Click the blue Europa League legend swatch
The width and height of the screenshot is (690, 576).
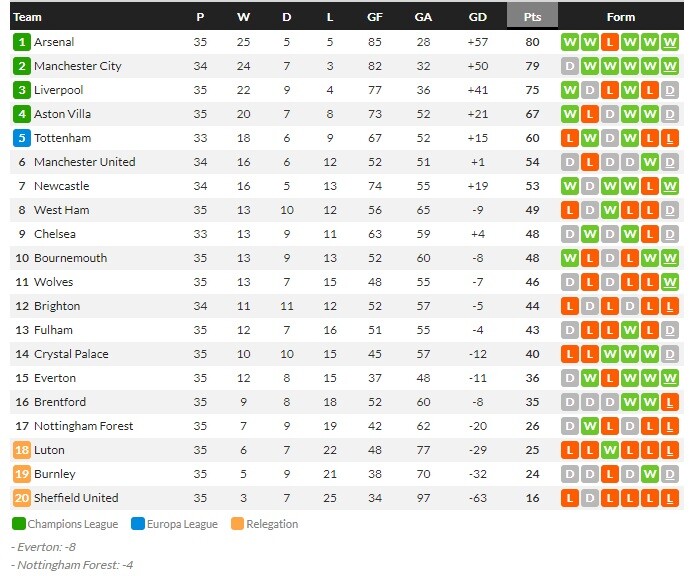point(138,524)
